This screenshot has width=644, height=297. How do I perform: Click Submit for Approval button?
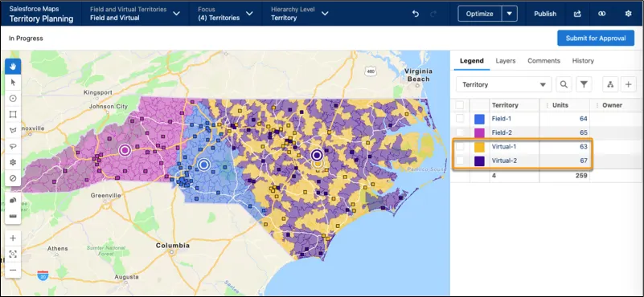(x=596, y=39)
